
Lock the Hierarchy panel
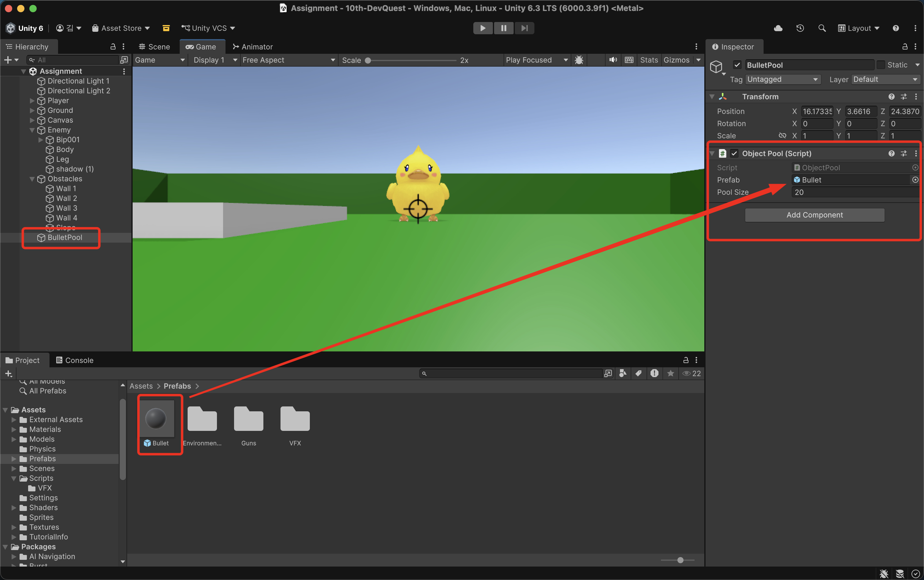click(113, 46)
